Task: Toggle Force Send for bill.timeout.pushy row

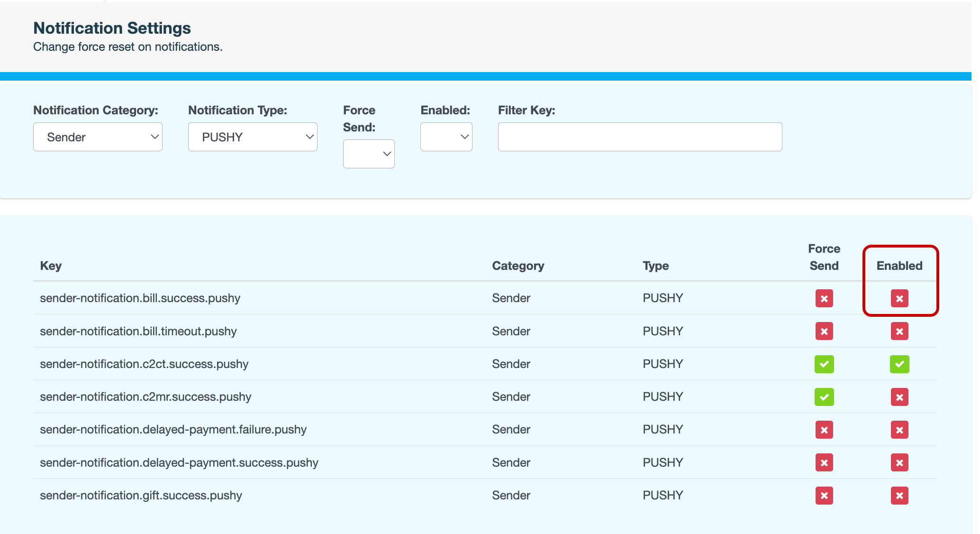Action: tap(824, 331)
